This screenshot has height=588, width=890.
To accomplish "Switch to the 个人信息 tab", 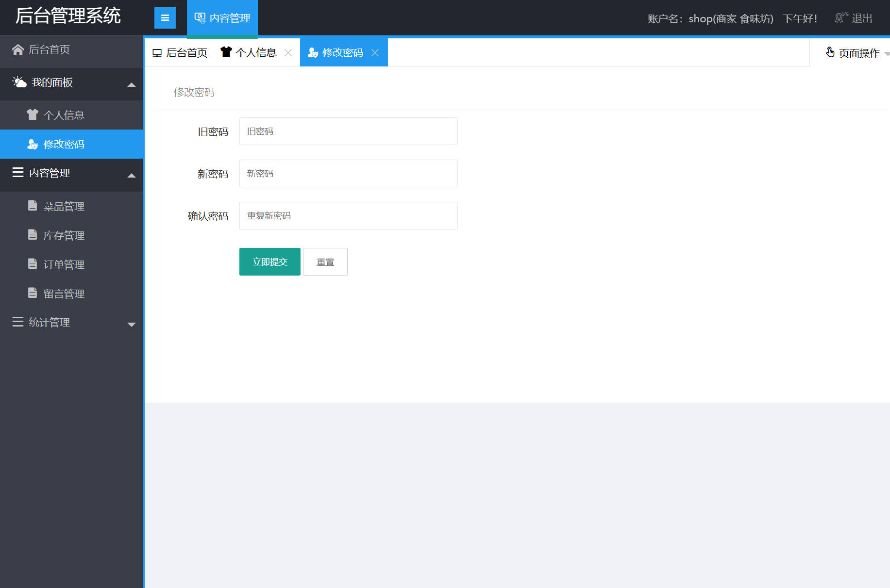I will point(256,52).
